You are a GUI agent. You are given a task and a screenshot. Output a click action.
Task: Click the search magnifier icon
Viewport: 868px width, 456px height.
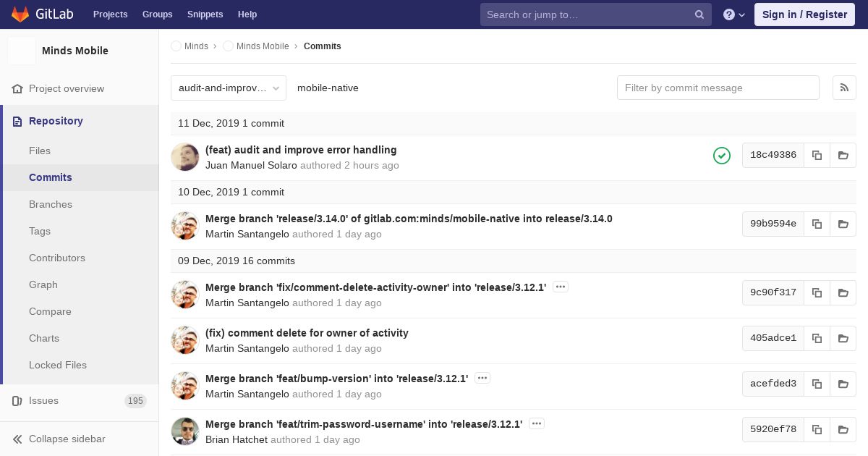(699, 14)
